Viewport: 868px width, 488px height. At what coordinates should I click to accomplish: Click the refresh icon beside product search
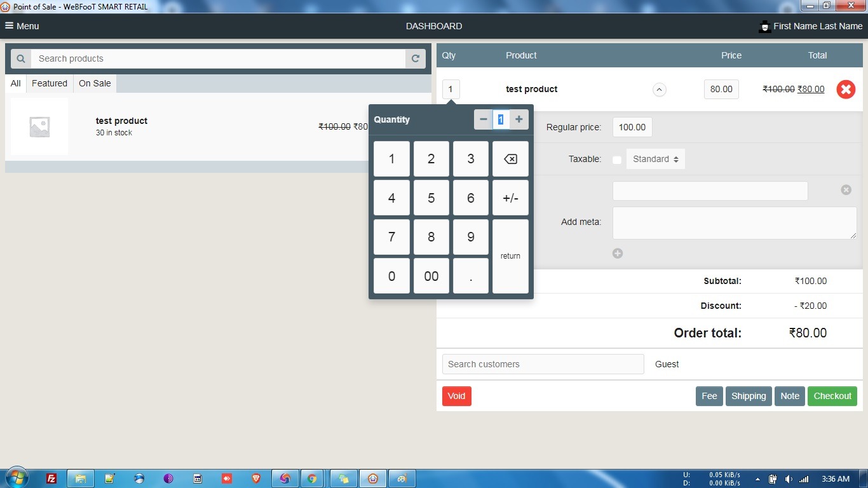416,58
